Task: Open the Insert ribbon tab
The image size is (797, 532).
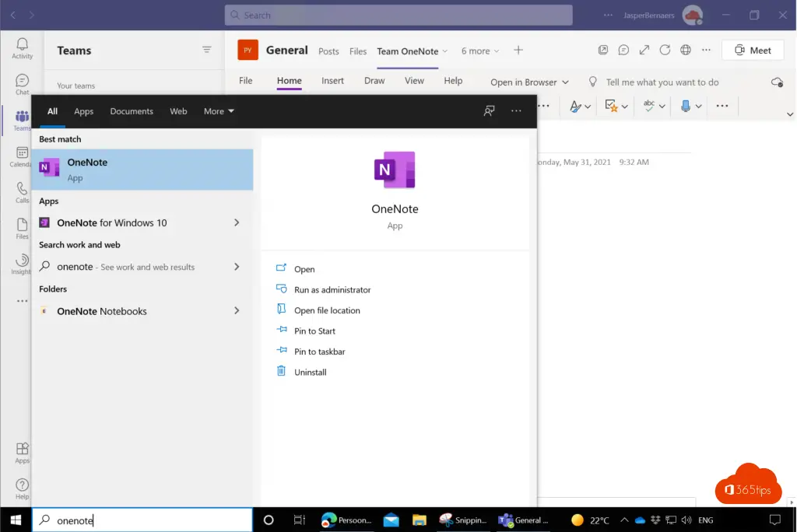Action: [x=332, y=80]
